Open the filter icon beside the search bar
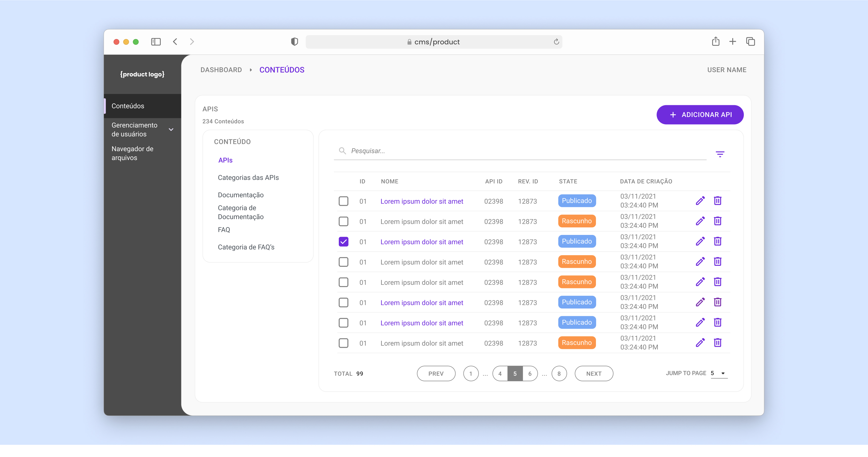Screen dimensions: 868x457 pyautogui.click(x=720, y=154)
